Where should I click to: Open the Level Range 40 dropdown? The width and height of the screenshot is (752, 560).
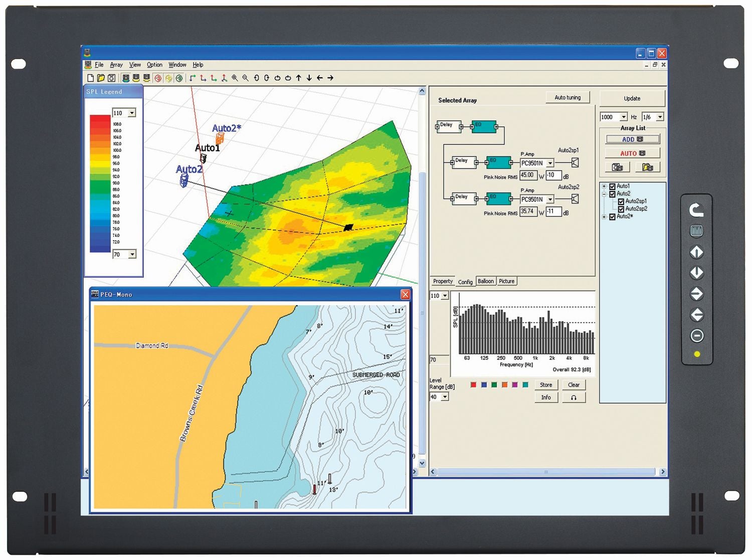[445, 397]
